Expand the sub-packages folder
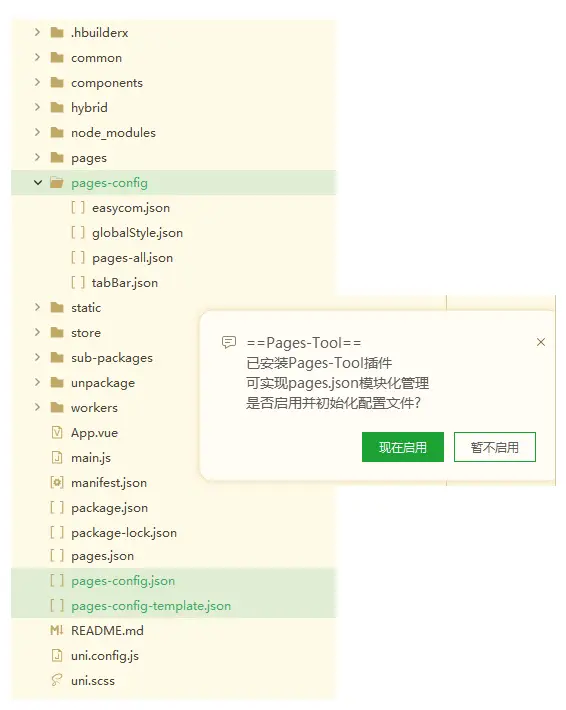Image resolution: width=566 pixels, height=710 pixels. pos(38,357)
